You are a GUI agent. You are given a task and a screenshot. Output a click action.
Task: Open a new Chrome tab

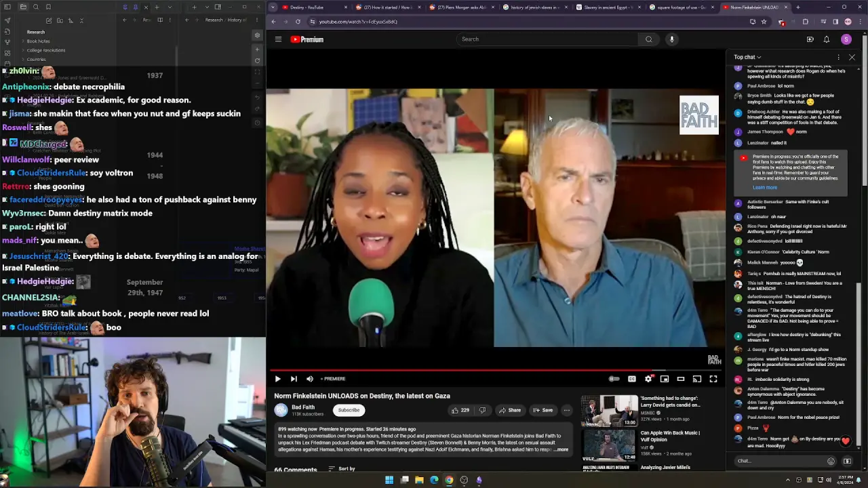(x=798, y=7)
